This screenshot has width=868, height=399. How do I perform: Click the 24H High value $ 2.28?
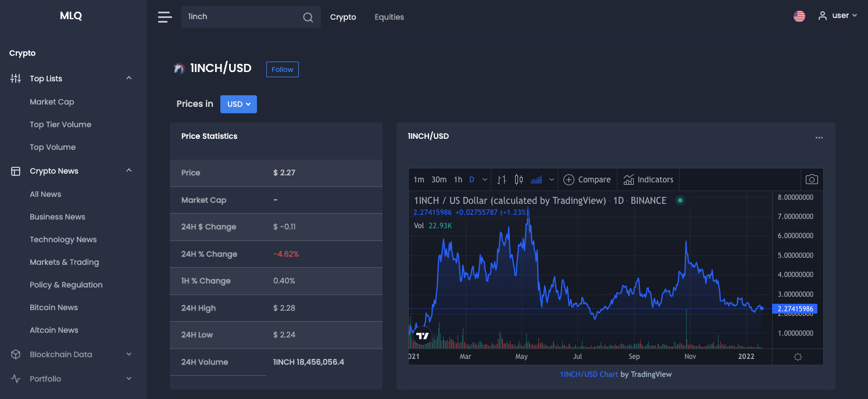[284, 308]
